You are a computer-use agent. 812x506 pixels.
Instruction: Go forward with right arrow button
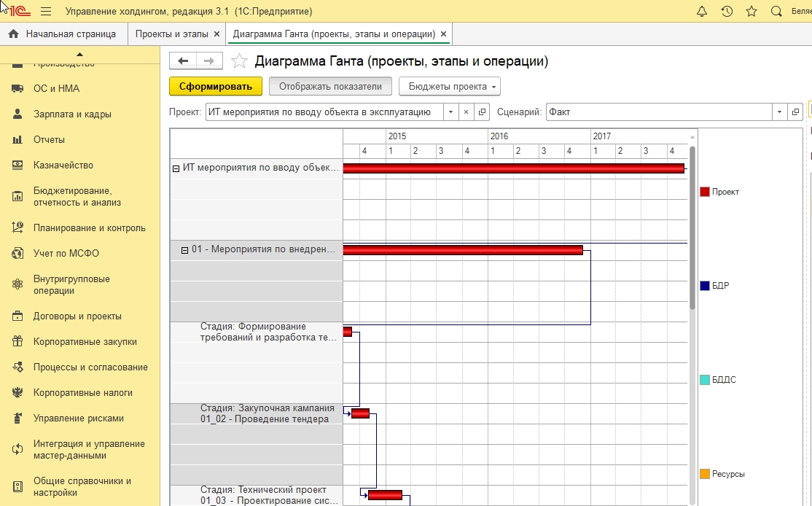click(209, 61)
